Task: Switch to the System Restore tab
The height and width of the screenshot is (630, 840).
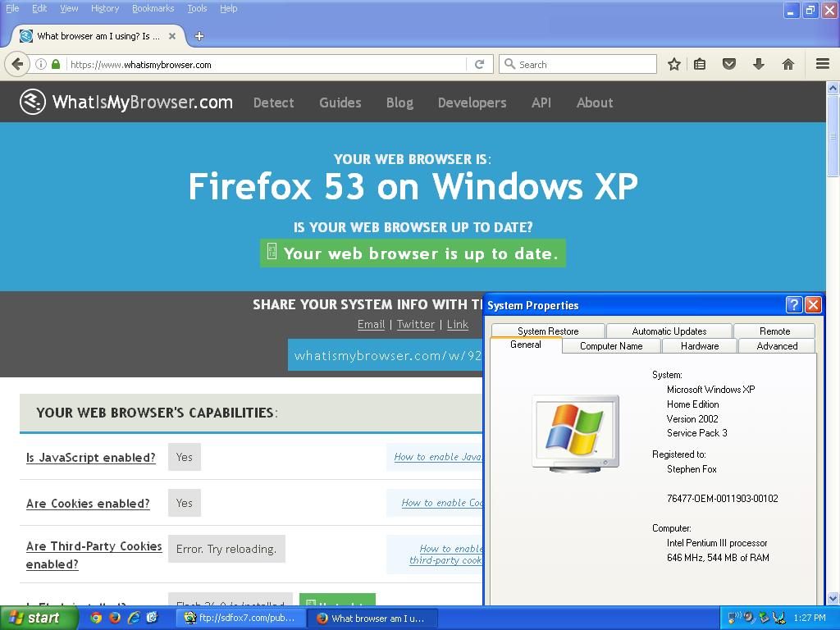Action: (548, 331)
